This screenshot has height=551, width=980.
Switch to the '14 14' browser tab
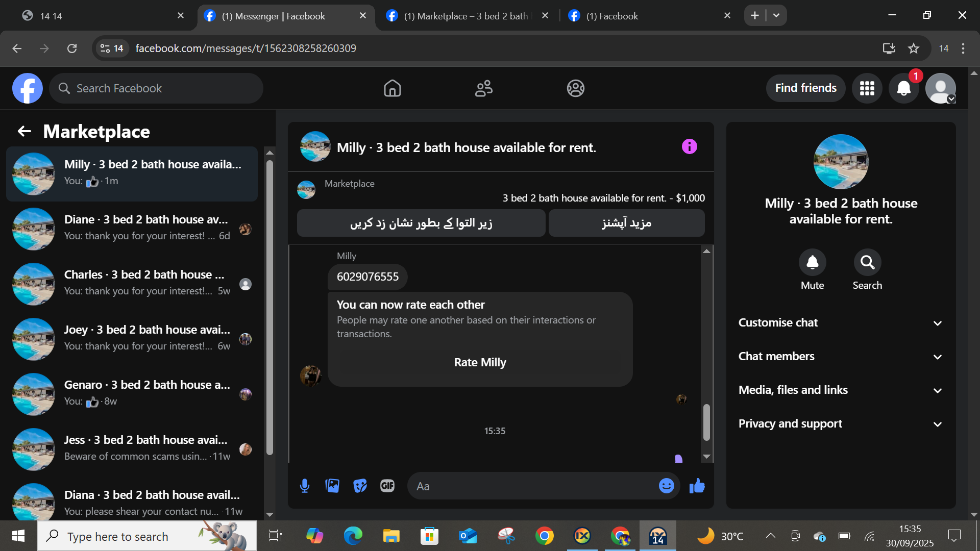click(x=102, y=16)
